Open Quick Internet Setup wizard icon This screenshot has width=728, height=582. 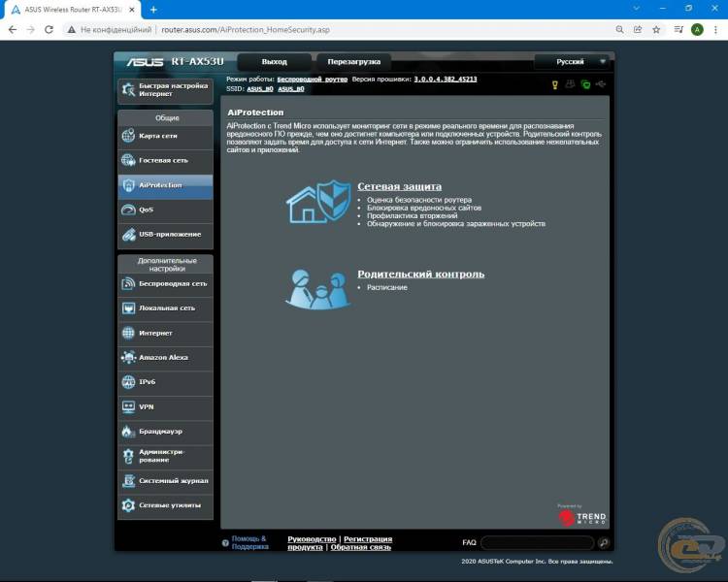coord(128,89)
